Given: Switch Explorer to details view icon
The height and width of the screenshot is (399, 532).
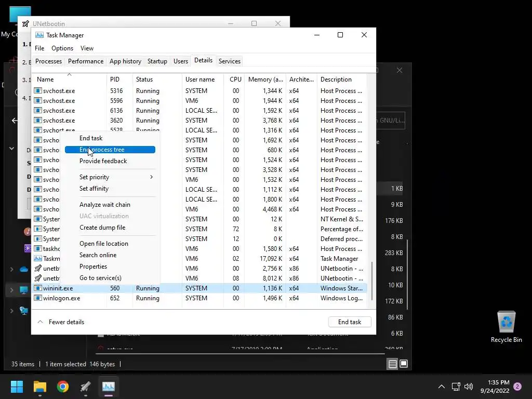Looking at the screenshot, I should (x=393, y=364).
